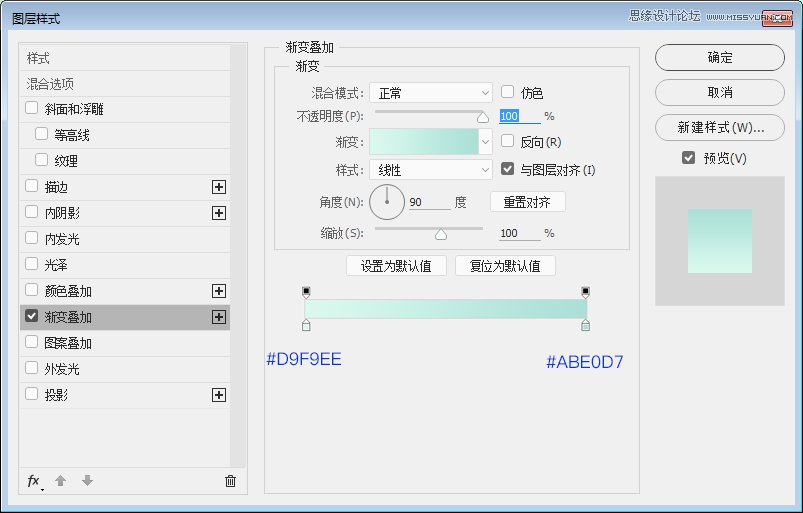Click the large gradient bar
The height and width of the screenshot is (513, 803).
click(x=446, y=309)
